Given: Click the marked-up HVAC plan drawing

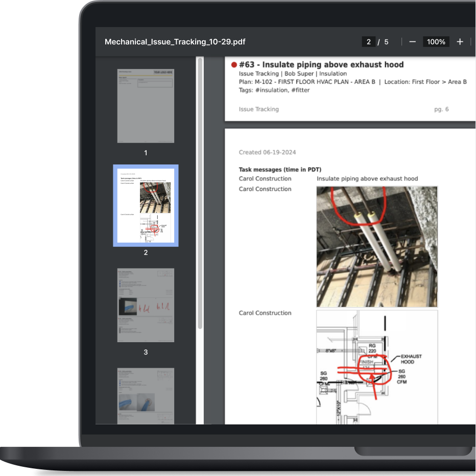Looking at the screenshot, I should tap(377, 367).
